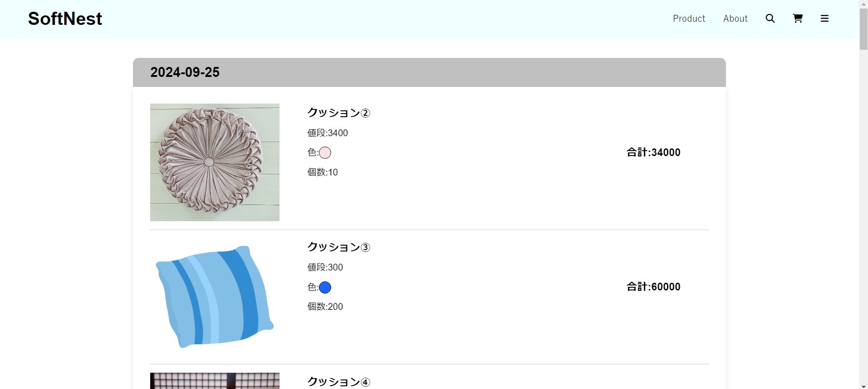Viewport: 868px width, 389px height.
Task: Click the scrollbar down arrow
Action: click(x=863, y=386)
